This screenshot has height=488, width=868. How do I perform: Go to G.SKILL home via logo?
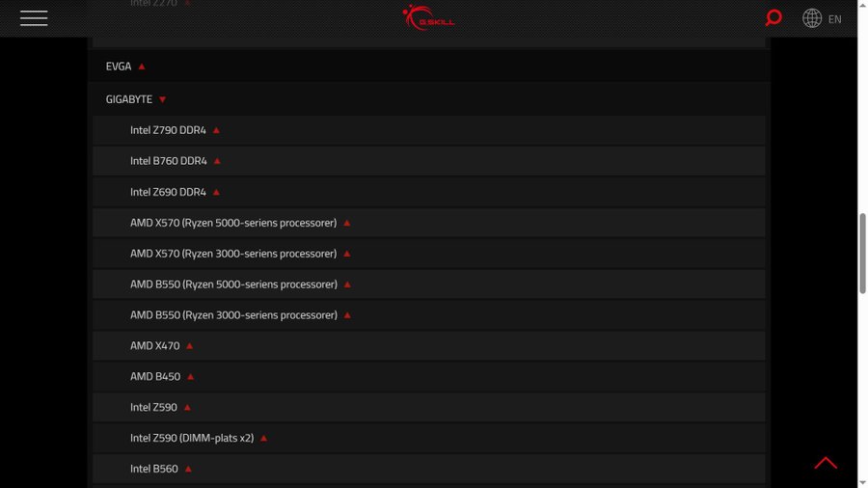428,17
